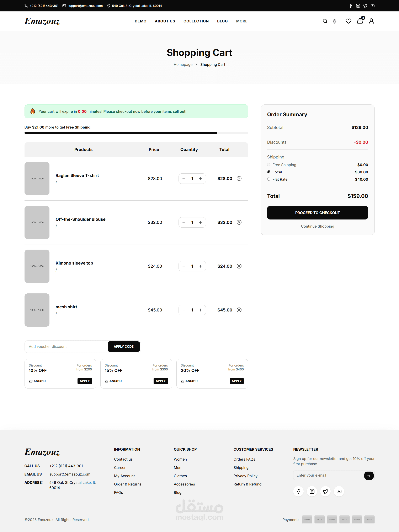The width and height of the screenshot is (399, 532).
Task: Click footer Instagram circle icon
Action: click(312, 491)
